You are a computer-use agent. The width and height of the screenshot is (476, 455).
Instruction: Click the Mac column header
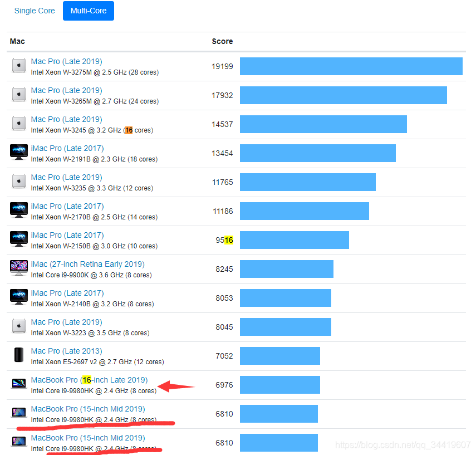tap(17, 41)
